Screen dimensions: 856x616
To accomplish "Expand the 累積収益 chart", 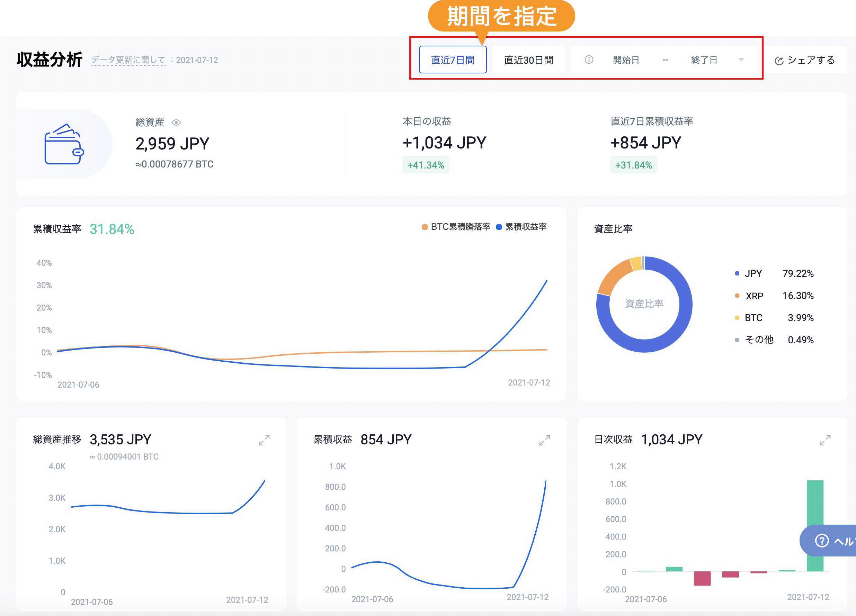I will (545, 440).
